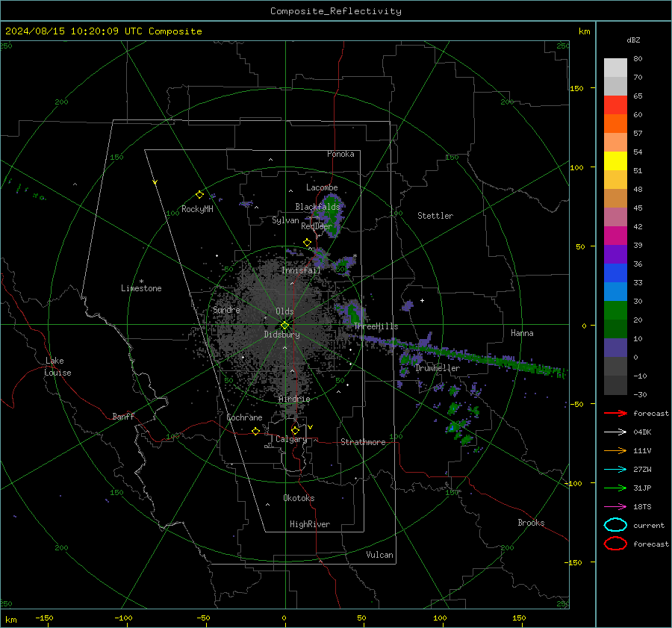
Task: Click the yellow diamond marker below Cochrane
Action: tap(255, 432)
